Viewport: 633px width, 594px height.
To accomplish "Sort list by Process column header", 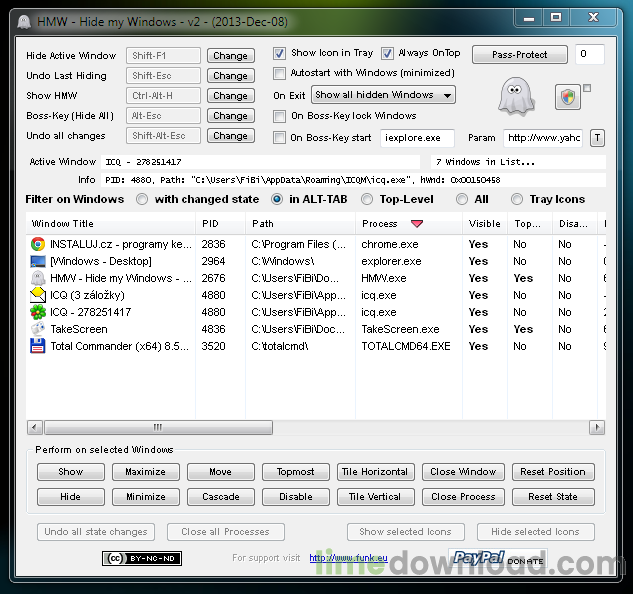I will pos(409,224).
